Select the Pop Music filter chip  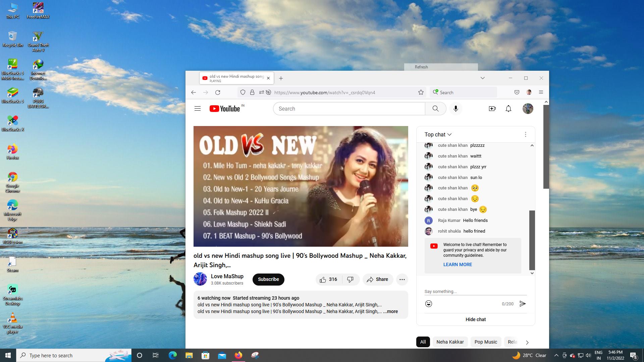tap(485, 342)
